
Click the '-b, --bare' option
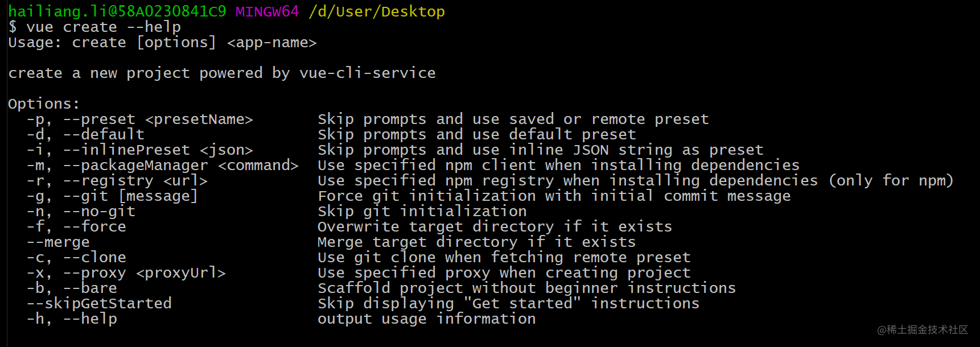pos(72,288)
